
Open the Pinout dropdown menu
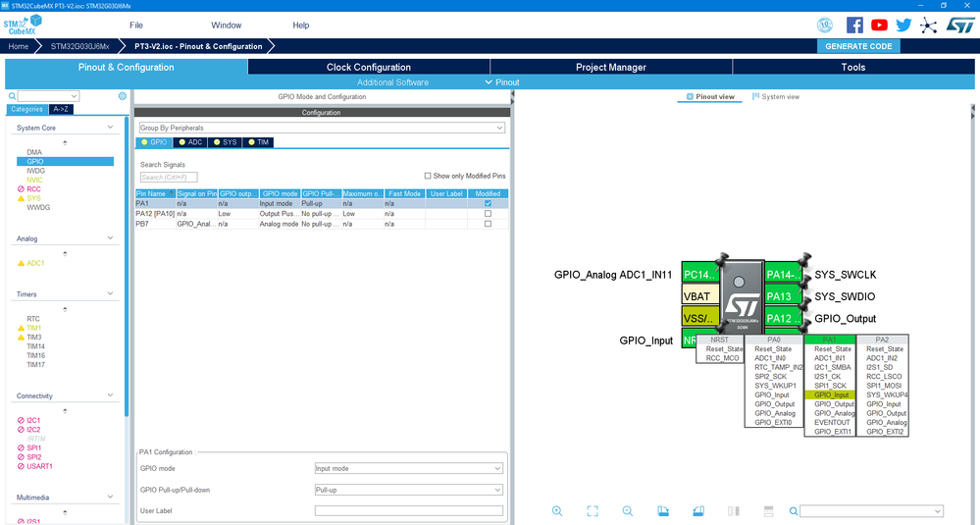tap(502, 81)
